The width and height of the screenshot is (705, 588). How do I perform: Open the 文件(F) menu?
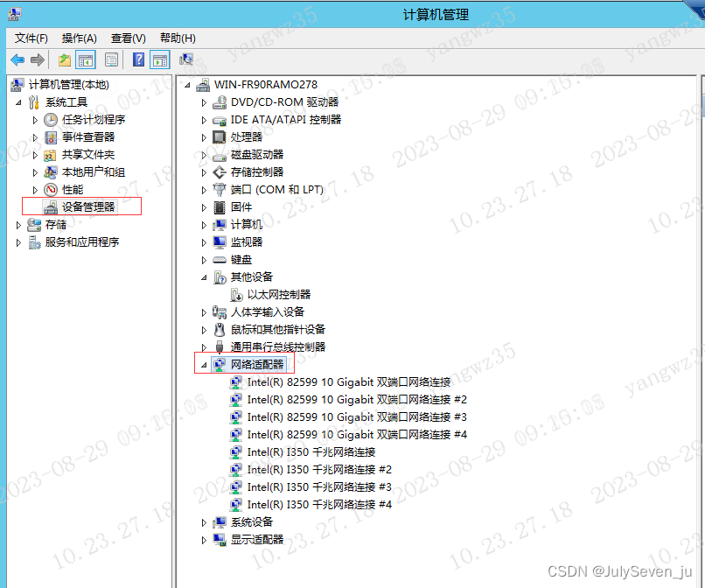31,38
